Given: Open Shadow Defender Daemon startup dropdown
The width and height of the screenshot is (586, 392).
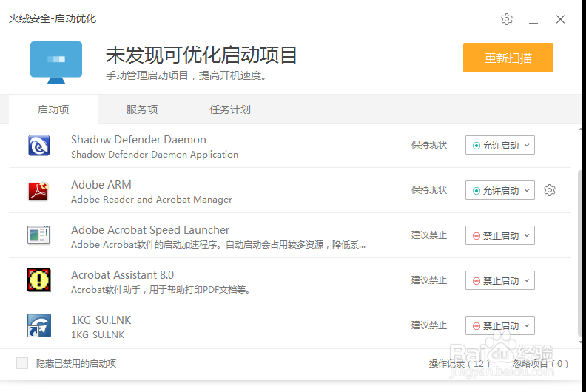Looking at the screenshot, I should tap(499, 146).
